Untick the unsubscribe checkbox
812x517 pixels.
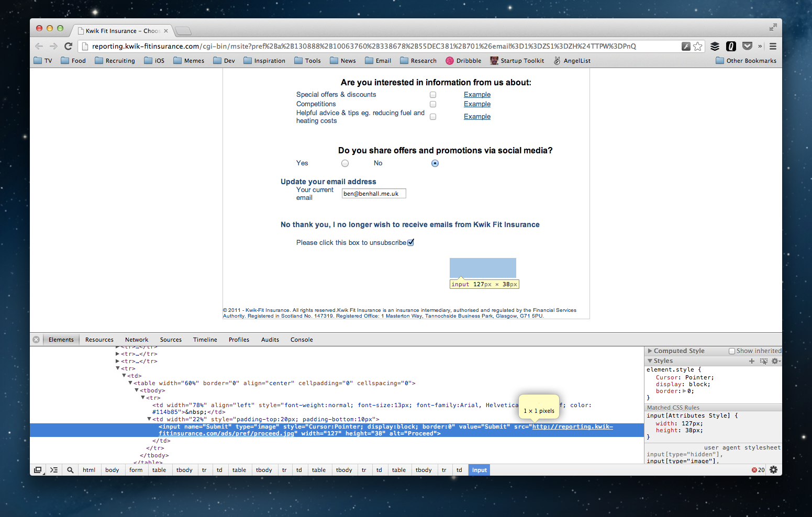click(x=410, y=242)
